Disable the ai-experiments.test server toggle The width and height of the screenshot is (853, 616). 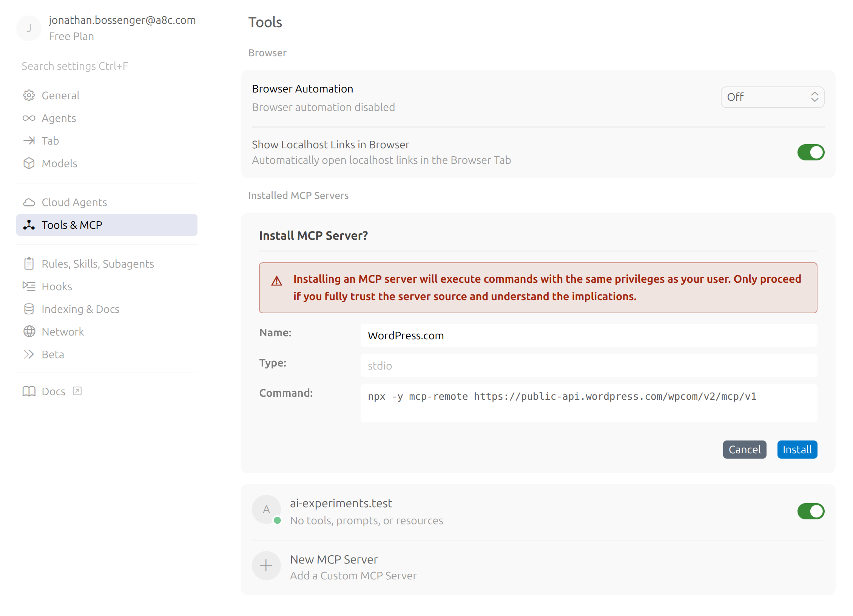click(811, 511)
